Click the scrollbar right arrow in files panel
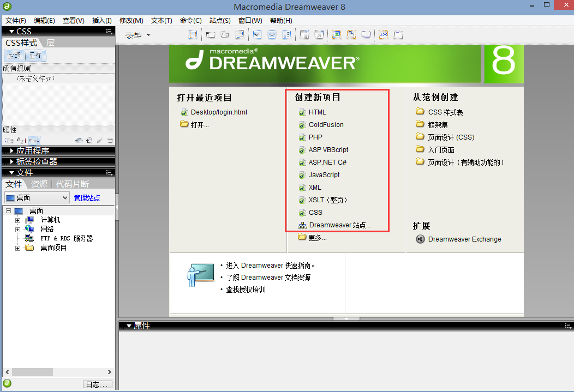Image resolution: width=574 pixels, height=392 pixels. pyautogui.click(x=110, y=372)
